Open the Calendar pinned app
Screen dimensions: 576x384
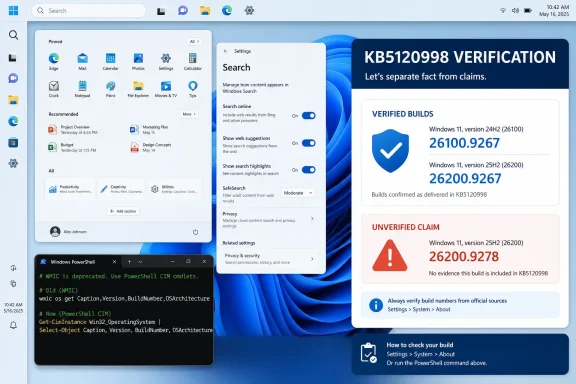point(110,61)
